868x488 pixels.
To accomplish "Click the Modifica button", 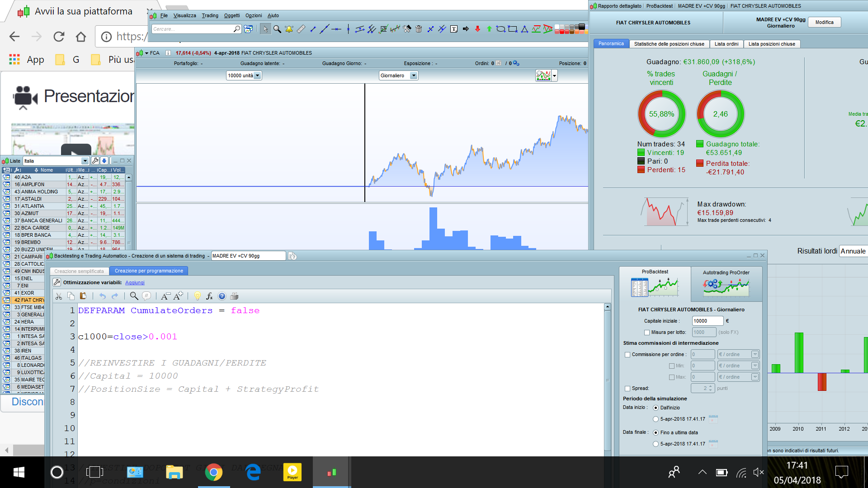I will point(824,22).
